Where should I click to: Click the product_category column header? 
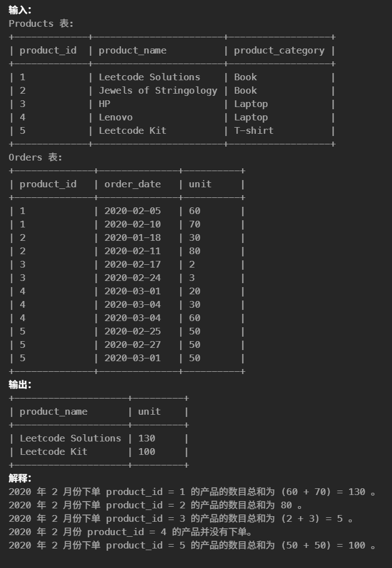[279, 50]
